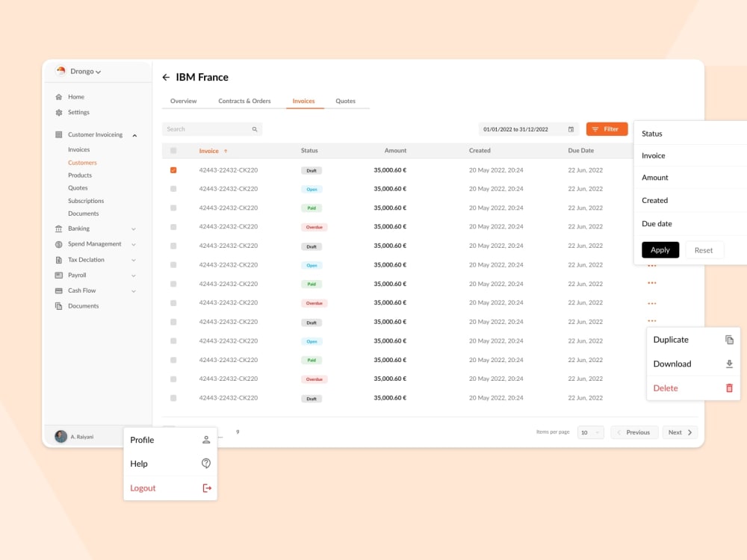
Task: Click the Customer Invoiceing list icon
Action: click(x=58, y=134)
